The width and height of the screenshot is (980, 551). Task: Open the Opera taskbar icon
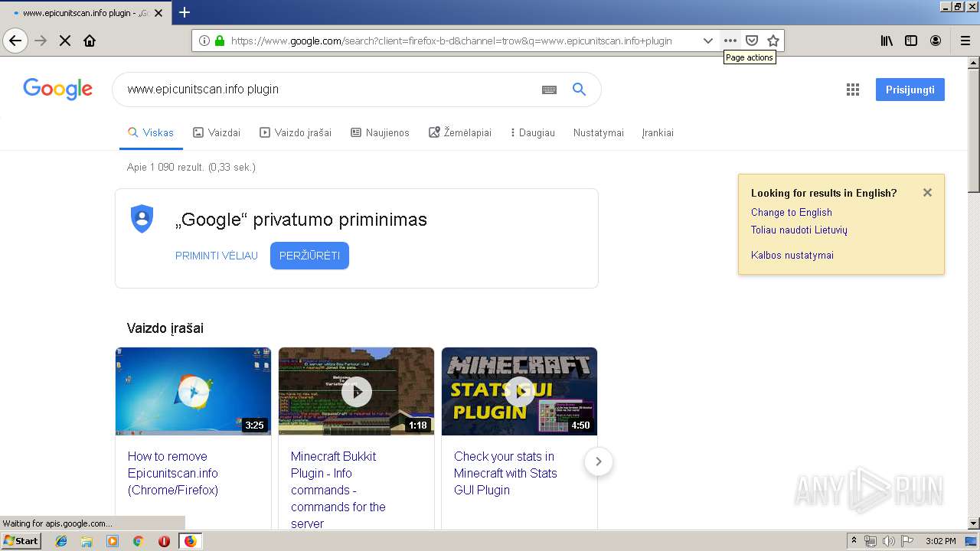(x=164, y=541)
